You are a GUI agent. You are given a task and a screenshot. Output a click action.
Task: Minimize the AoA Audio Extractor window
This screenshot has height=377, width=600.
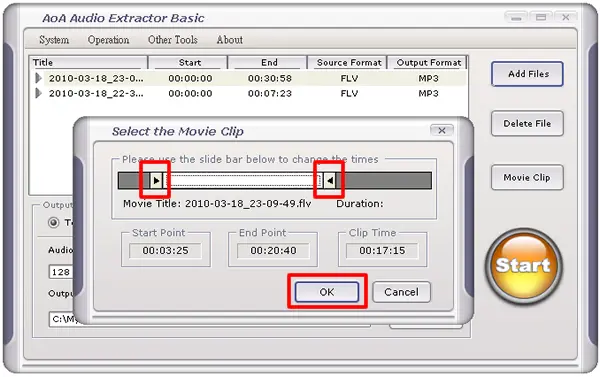click(x=516, y=18)
